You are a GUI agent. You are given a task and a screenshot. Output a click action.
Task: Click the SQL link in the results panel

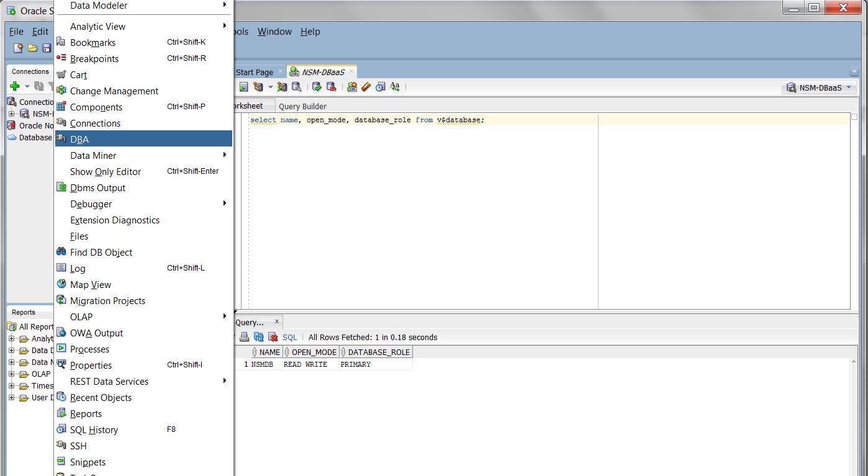289,337
